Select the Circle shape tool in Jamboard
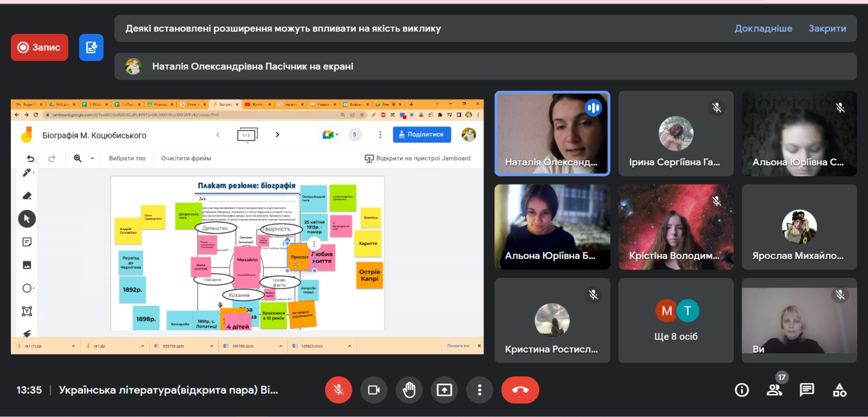 pos(27,288)
